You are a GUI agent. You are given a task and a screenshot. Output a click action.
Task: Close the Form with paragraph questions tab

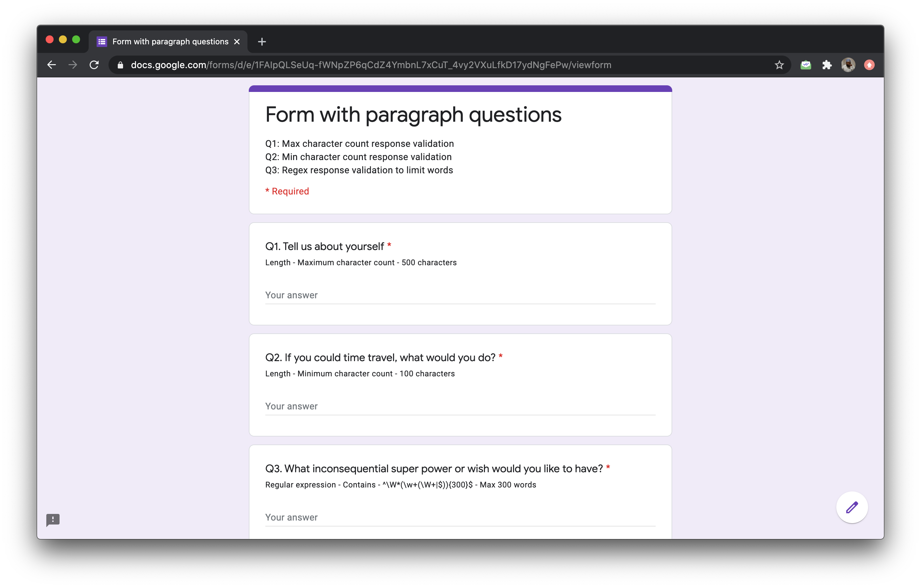click(x=237, y=41)
